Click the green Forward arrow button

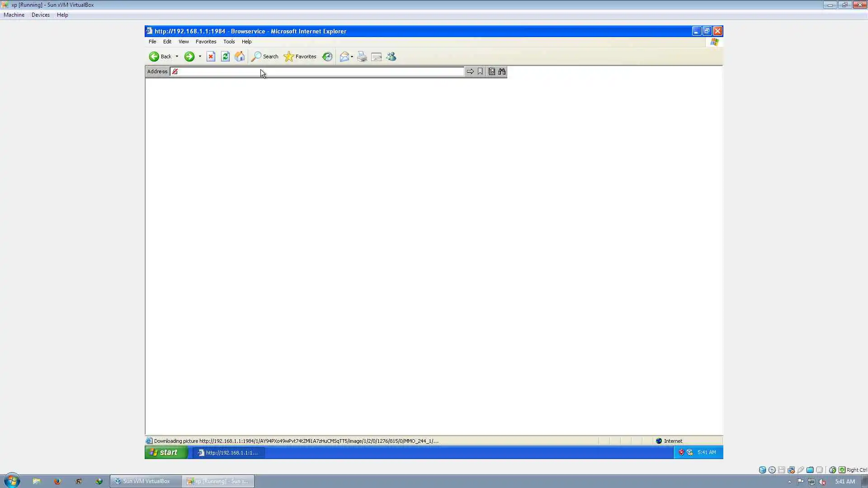(x=189, y=56)
